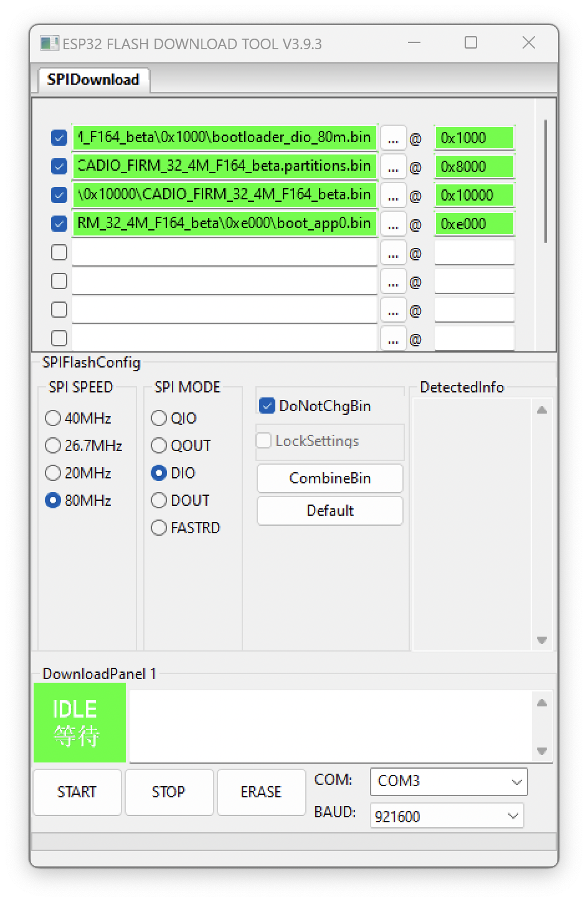Disable the DoNotChgBin option
Screen dimensions: 588x902
[x=267, y=405]
